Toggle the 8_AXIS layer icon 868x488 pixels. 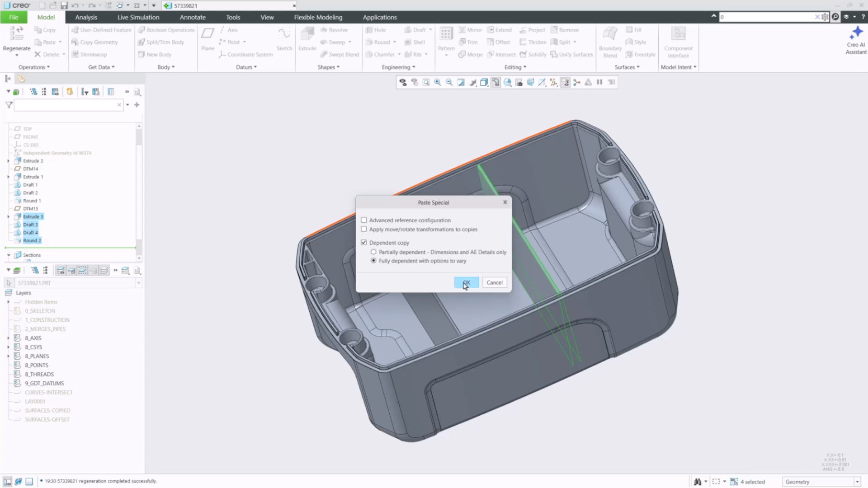[18, 338]
